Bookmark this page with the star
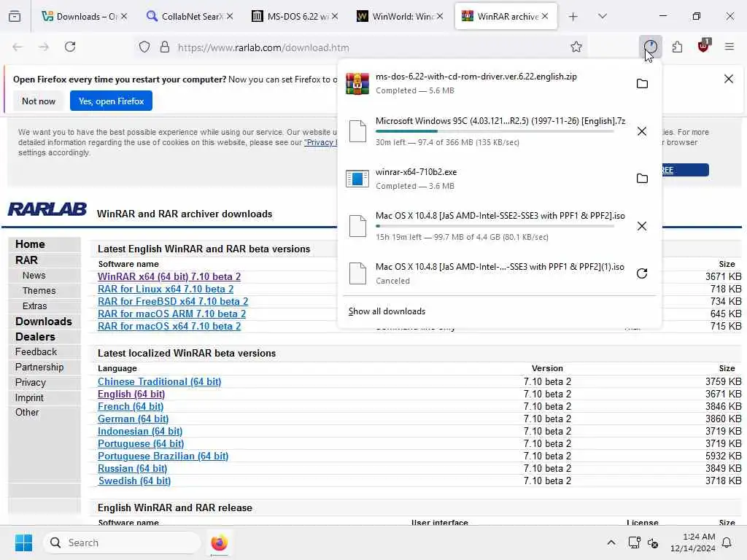The width and height of the screenshot is (747, 560). point(576,47)
